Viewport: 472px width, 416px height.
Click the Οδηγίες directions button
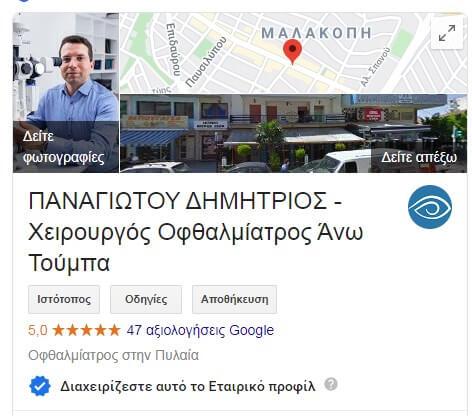(146, 299)
